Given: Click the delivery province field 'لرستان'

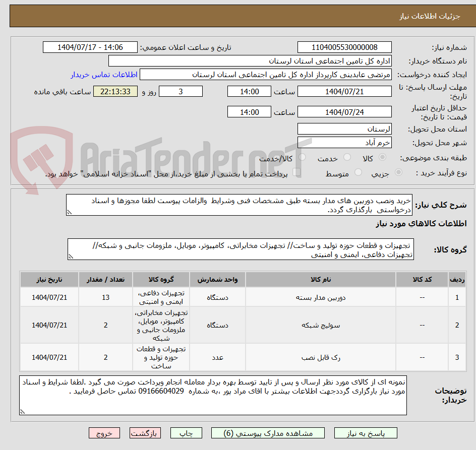Looking at the screenshot, I should coord(344,129).
